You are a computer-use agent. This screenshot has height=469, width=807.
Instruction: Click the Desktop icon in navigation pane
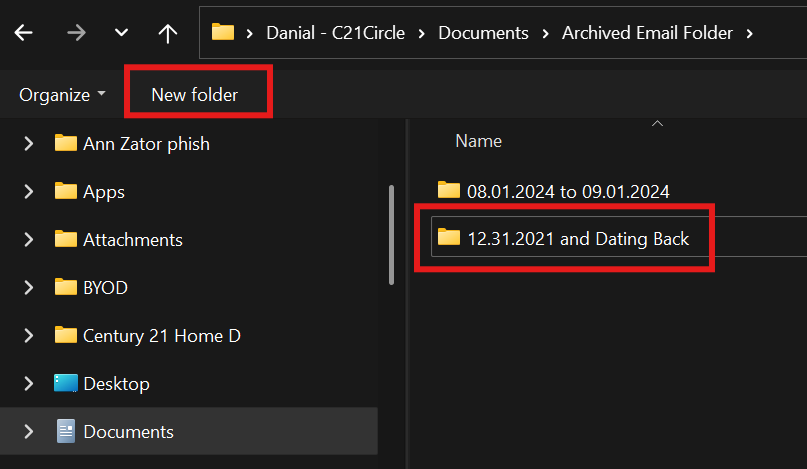(66, 384)
